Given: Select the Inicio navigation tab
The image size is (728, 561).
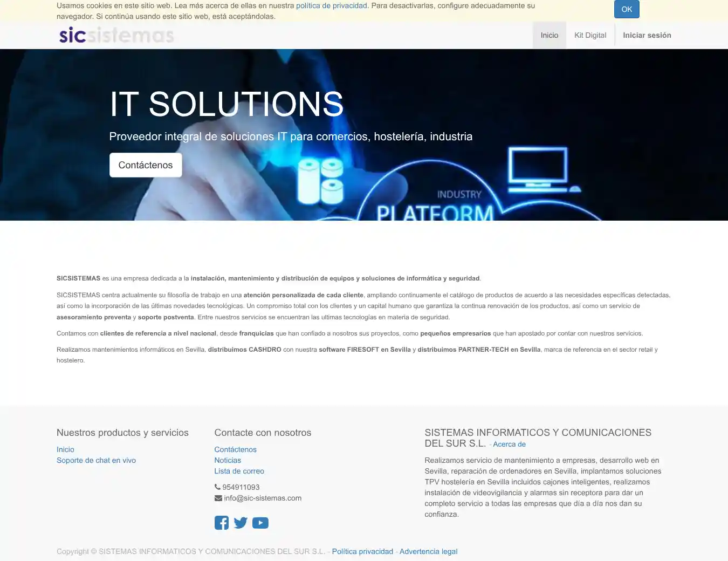Looking at the screenshot, I should pyautogui.click(x=549, y=35).
